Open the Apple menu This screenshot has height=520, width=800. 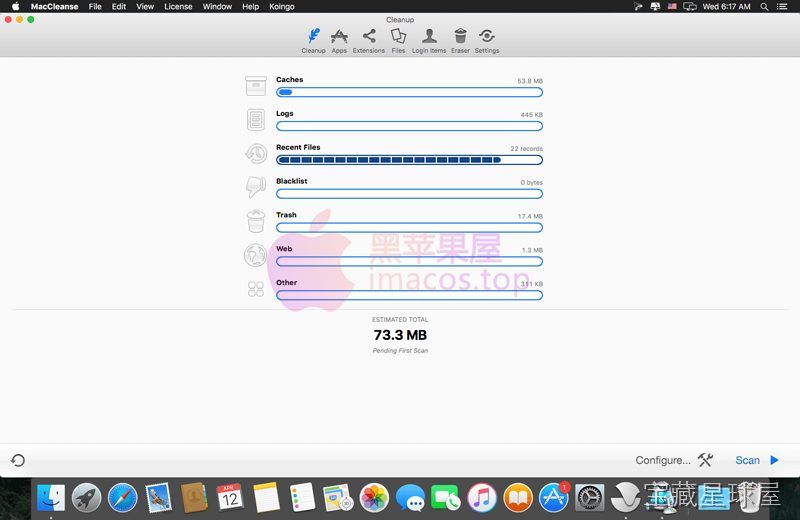pyautogui.click(x=15, y=7)
